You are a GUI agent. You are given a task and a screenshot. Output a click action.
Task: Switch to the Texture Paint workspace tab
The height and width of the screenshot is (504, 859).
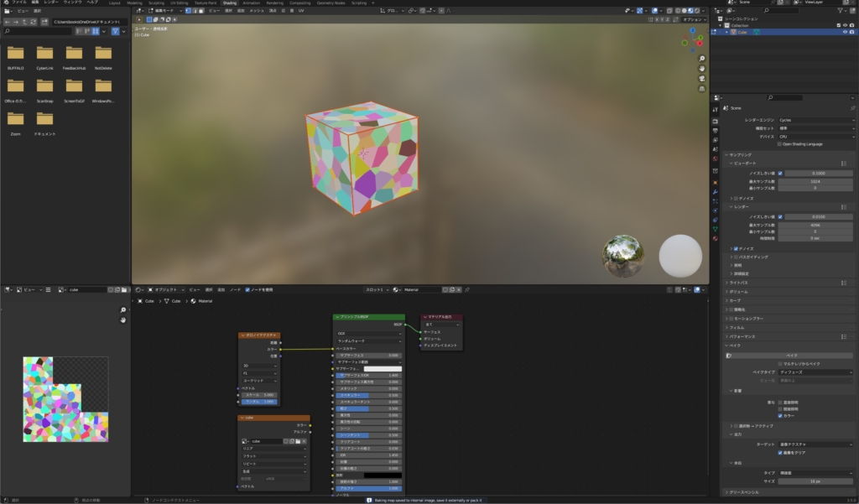click(206, 3)
